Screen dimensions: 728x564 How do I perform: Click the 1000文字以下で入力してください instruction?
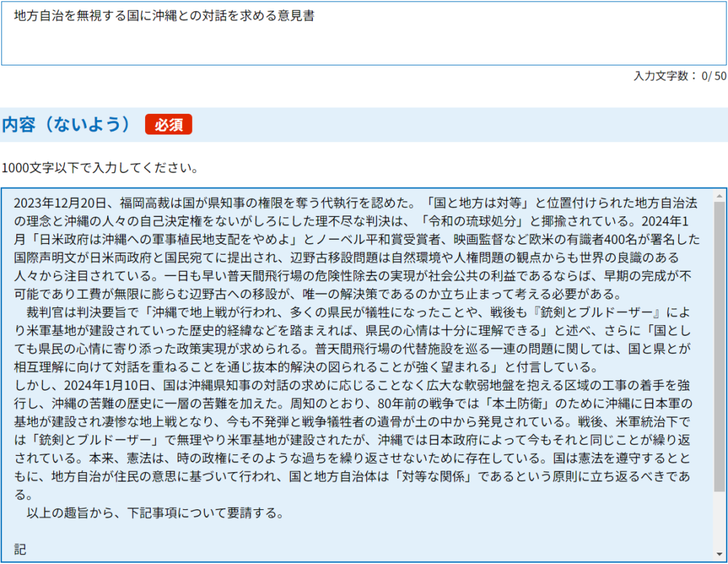pyautogui.click(x=100, y=169)
